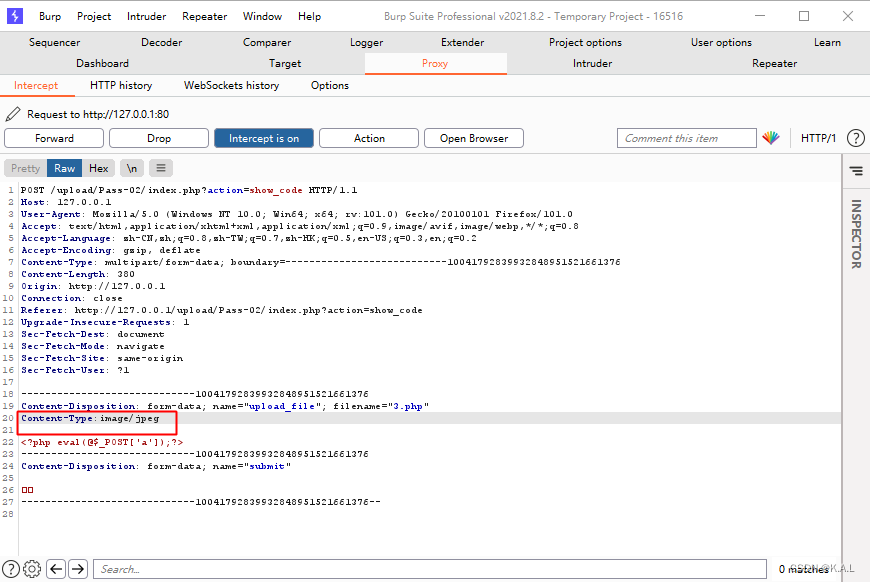Click the bottom-left help question mark icon
This screenshot has width=870, height=582.
pyautogui.click(x=11, y=569)
